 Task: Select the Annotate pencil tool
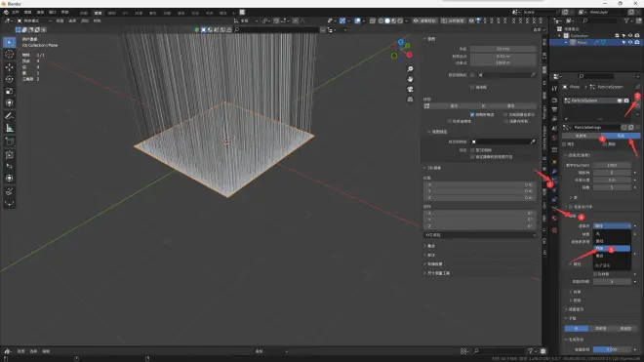(10, 116)
